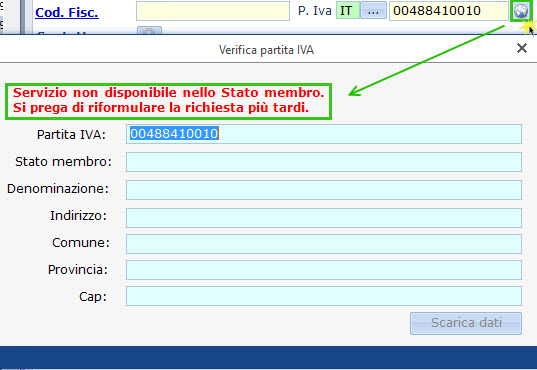
Task: Click the 'Indirizzo:' label
Action: pyautogui.click(x=78, y=216)
